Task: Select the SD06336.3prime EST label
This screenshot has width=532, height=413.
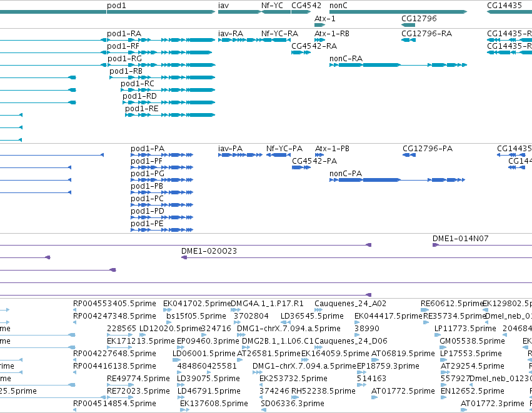Action: coord(293,404)
